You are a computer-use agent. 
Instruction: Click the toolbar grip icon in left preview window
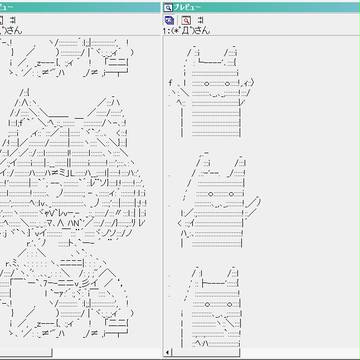(13, 20)
